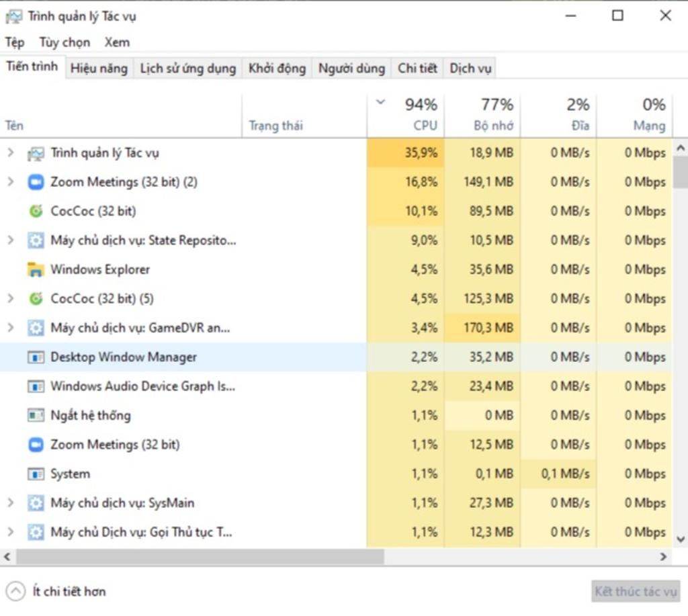Minimize the Task Manager window
688x616 pixels.
[570, 16]
